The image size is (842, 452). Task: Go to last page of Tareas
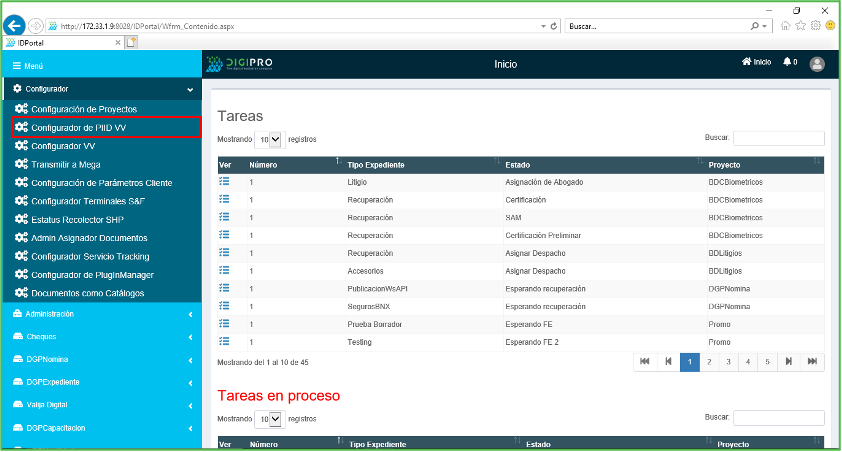(812, 361)
